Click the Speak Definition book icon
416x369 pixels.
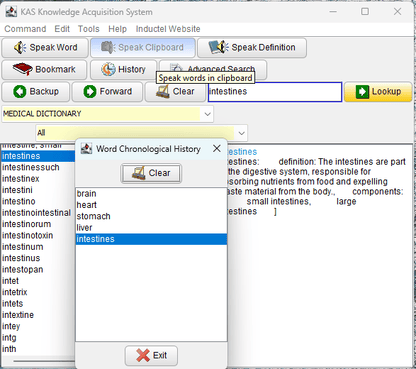(x=218, y=47)
